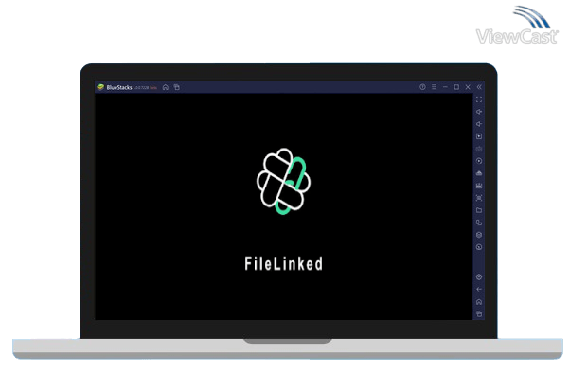This screenshot has width=570, height=392.
Task: Start the macro recorder circular play icon
Action: click(x=479, y=161)
